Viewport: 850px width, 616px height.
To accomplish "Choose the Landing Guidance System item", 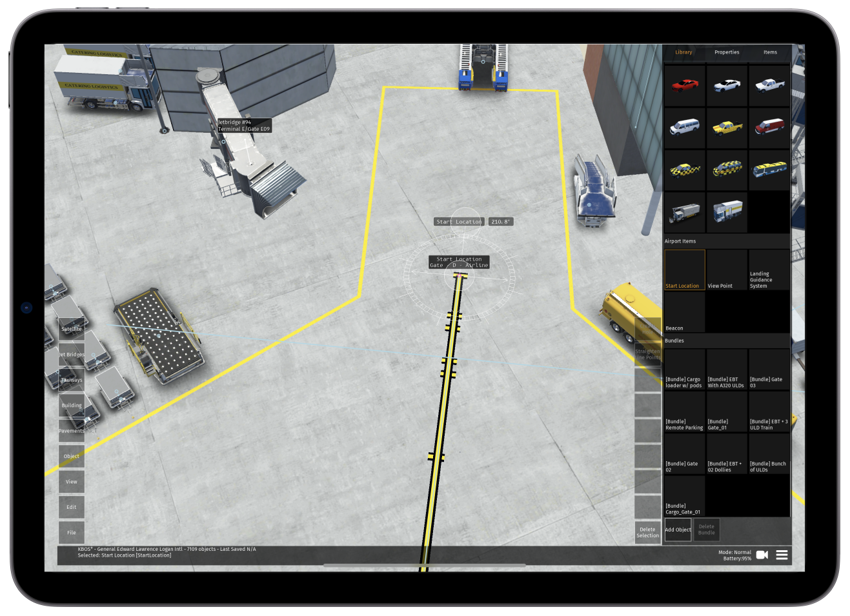I will tap(768, 270).
